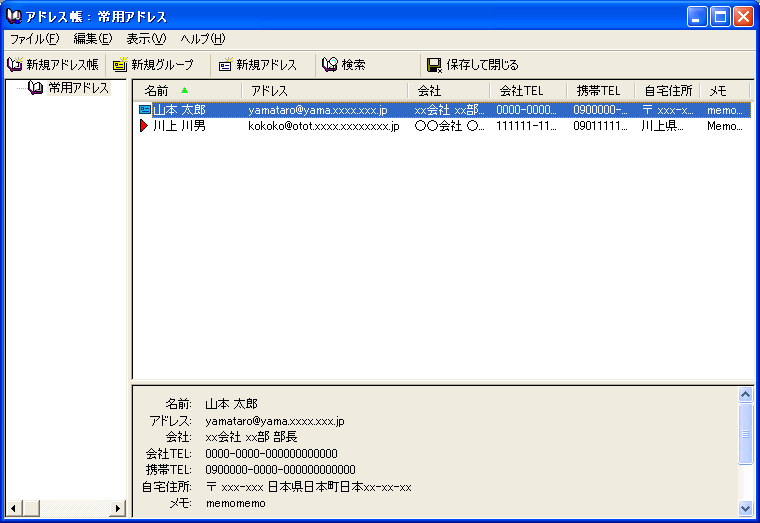This screenshot has height=523, width=760.
Task: Click the red flag icon beside 川上 川男
Action: 144,126
